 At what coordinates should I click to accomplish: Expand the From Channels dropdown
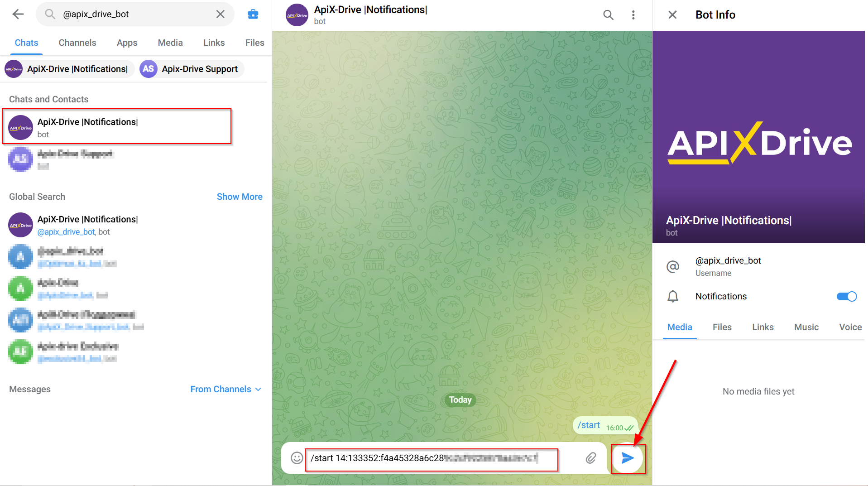226,389
